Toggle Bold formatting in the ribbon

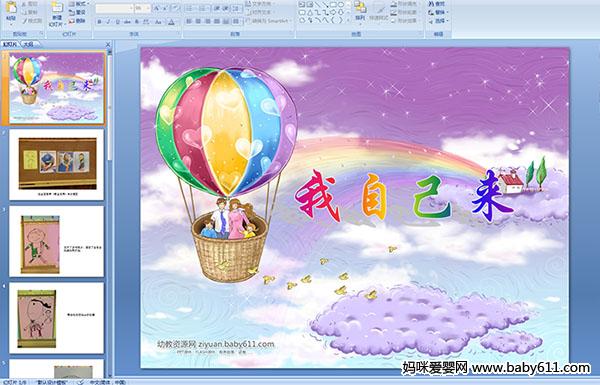pyautogui.click(x=99, y=22)
